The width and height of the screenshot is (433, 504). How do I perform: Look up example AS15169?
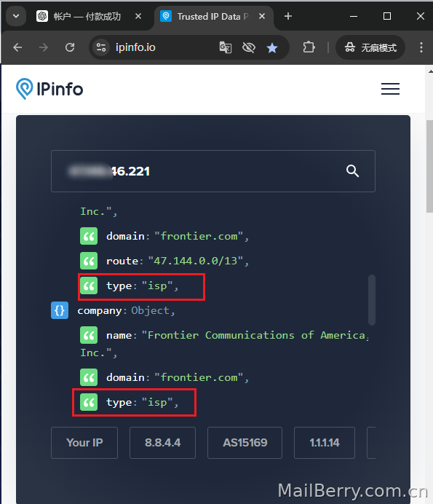[245, 443]
